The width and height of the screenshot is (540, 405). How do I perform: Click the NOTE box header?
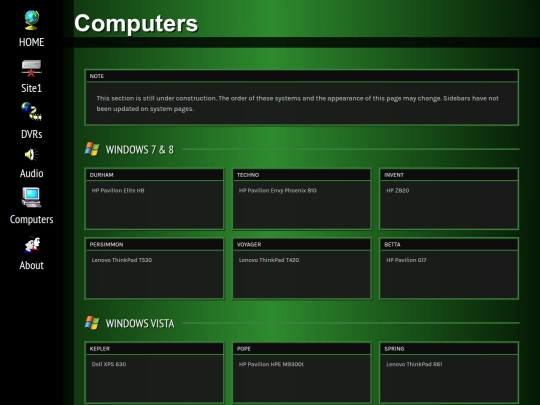pos(302,76)
